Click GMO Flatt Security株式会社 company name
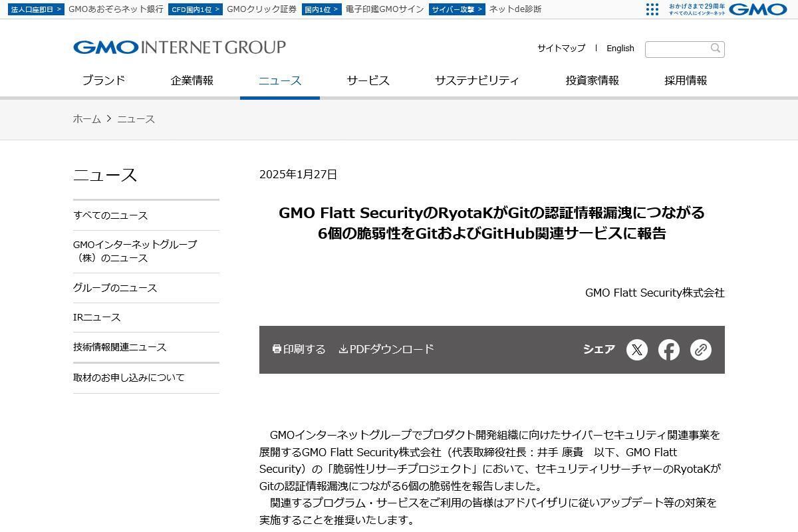This screenshot has width=798, height=532. (655, 293)
